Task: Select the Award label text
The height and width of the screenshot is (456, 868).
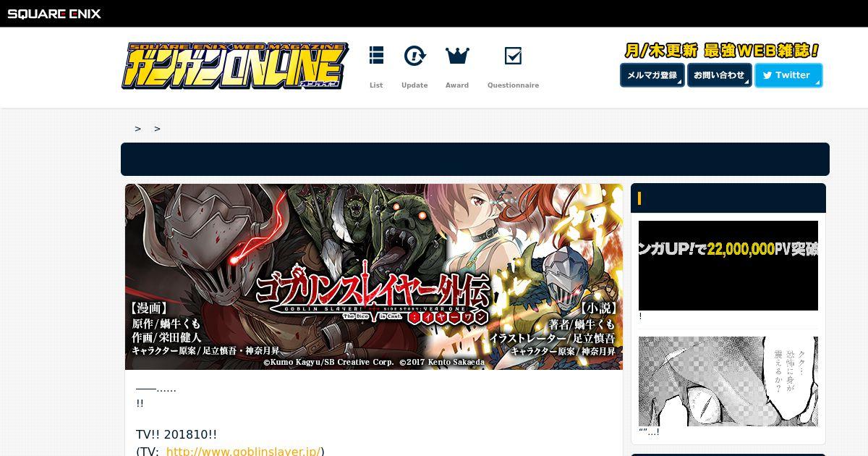Action: tap(457, 85)
